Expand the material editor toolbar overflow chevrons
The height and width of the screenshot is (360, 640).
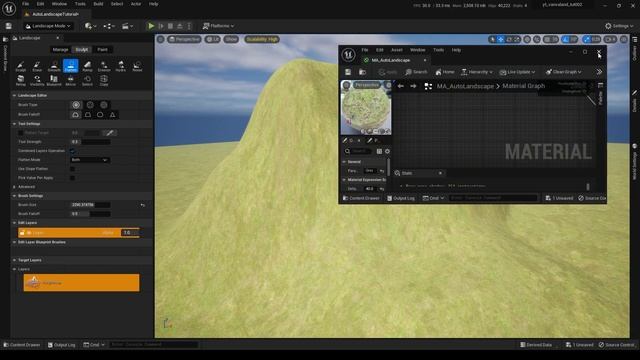coord(599,72)
